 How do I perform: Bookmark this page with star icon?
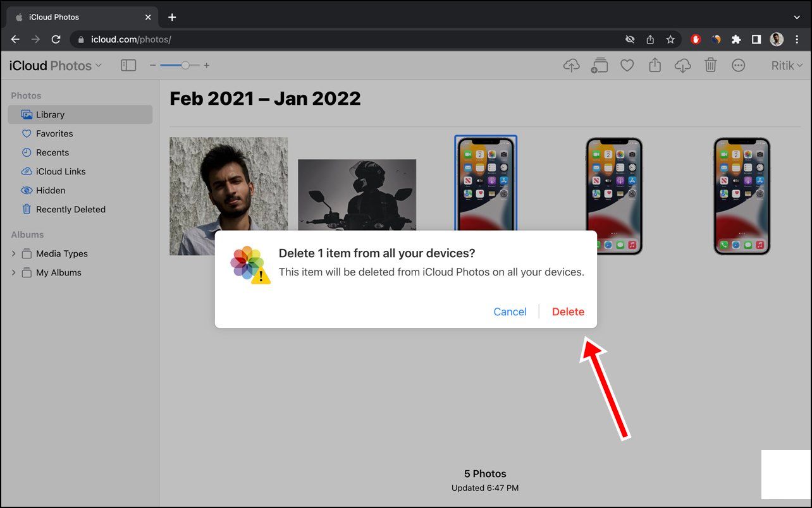point(670,39)
